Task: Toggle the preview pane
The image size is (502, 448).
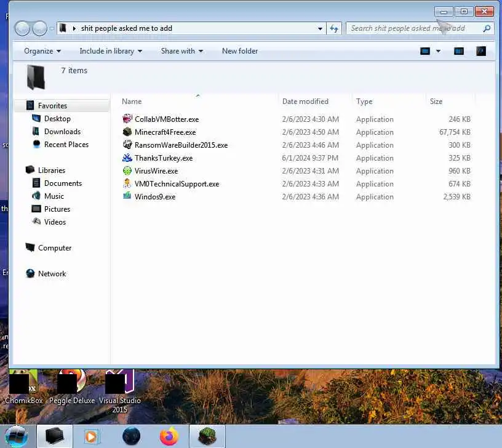Action: click(x=459, y=51)
